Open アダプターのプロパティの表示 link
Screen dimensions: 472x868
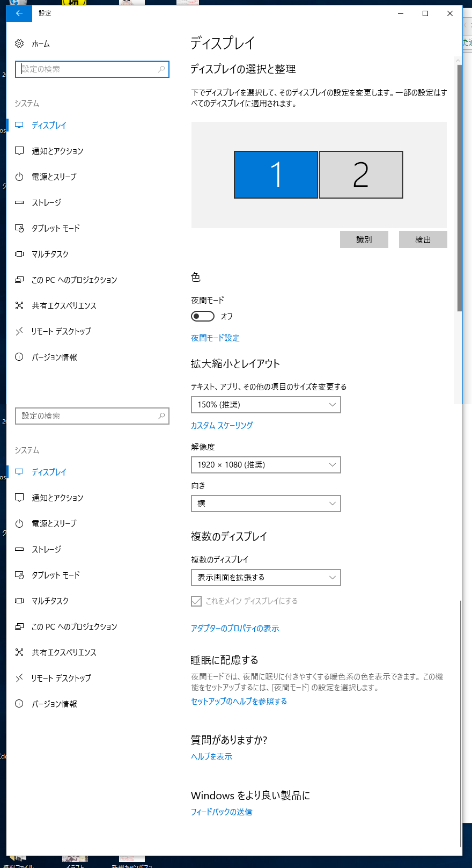click(x=235, y=628)
